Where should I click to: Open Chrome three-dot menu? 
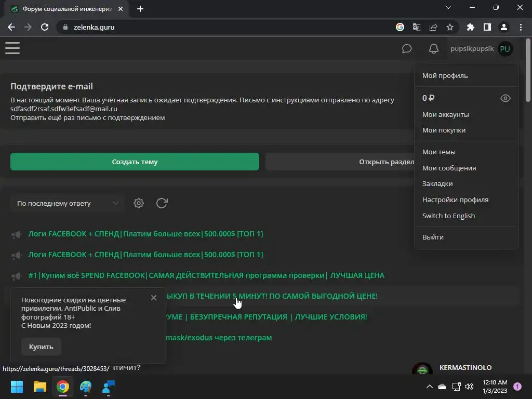[x=521, y=27]
